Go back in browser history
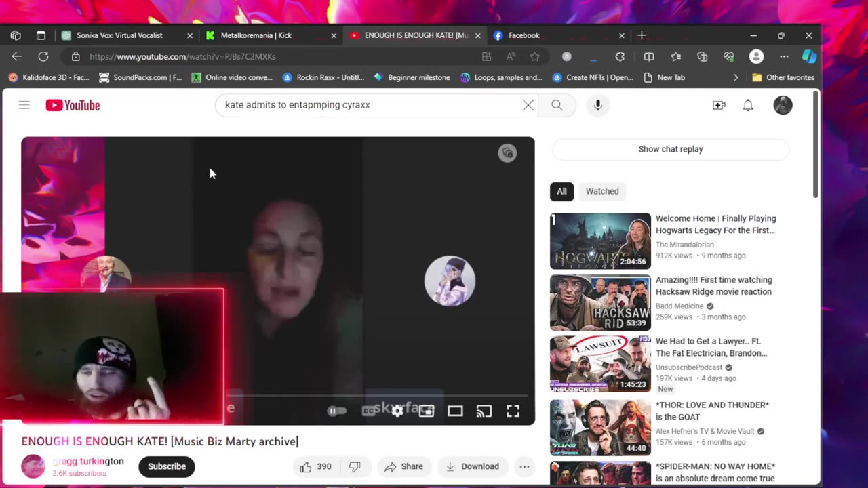 pyautogui.click(x=17, y=56)
